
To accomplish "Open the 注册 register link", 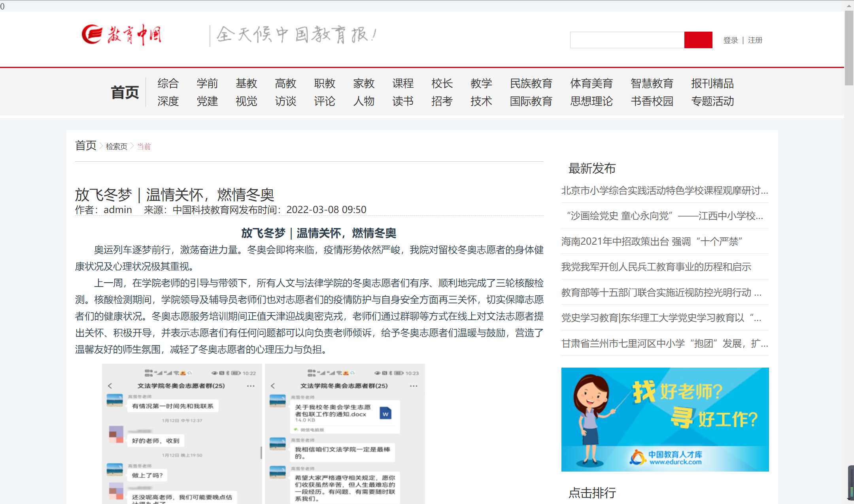I will 755,40.
